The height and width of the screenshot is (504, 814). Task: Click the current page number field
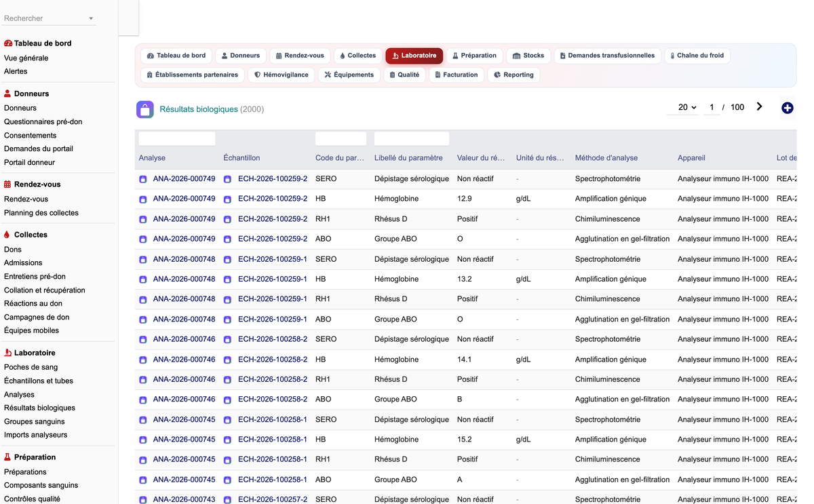tap(712, 107)
